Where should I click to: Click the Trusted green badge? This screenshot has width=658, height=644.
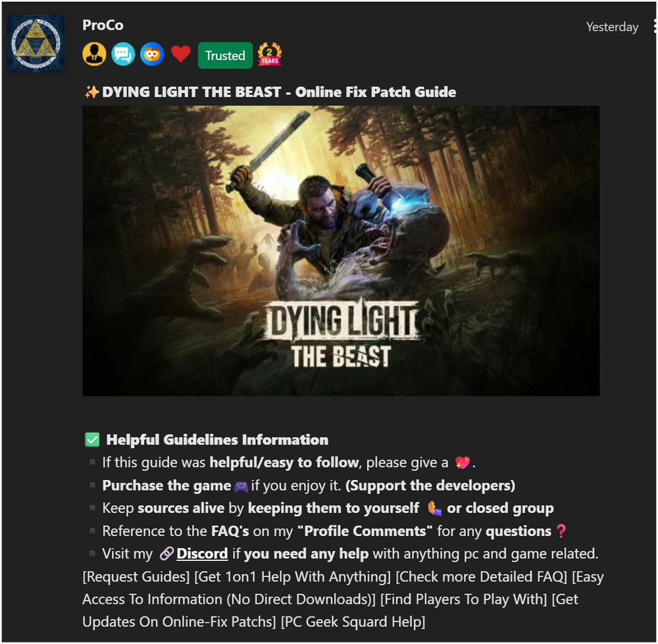pyautogui.click(x=225, y=55)
